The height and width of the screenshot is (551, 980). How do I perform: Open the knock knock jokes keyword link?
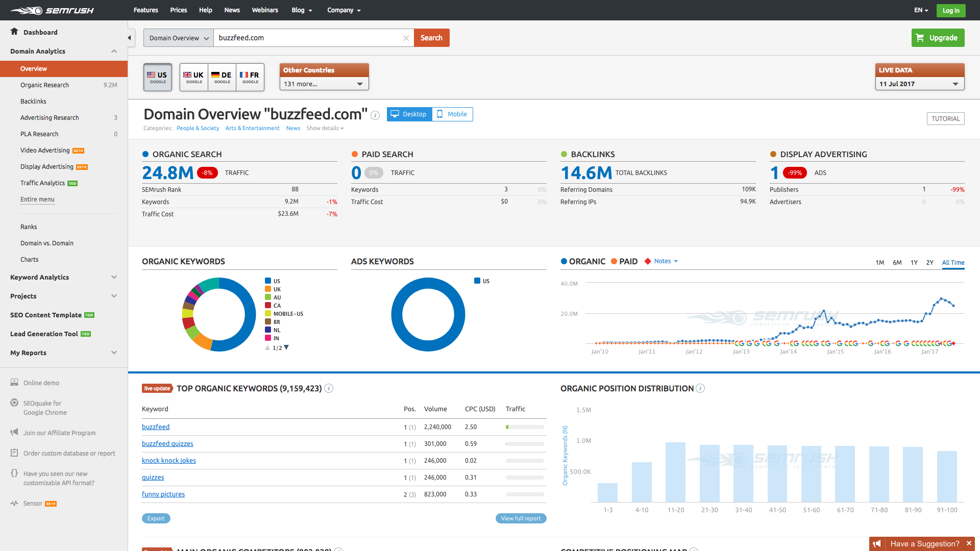168,460
